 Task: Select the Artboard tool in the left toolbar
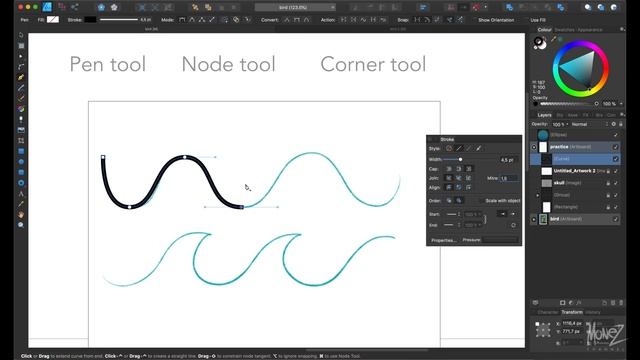pyautogui.click(x=21, y=46)
